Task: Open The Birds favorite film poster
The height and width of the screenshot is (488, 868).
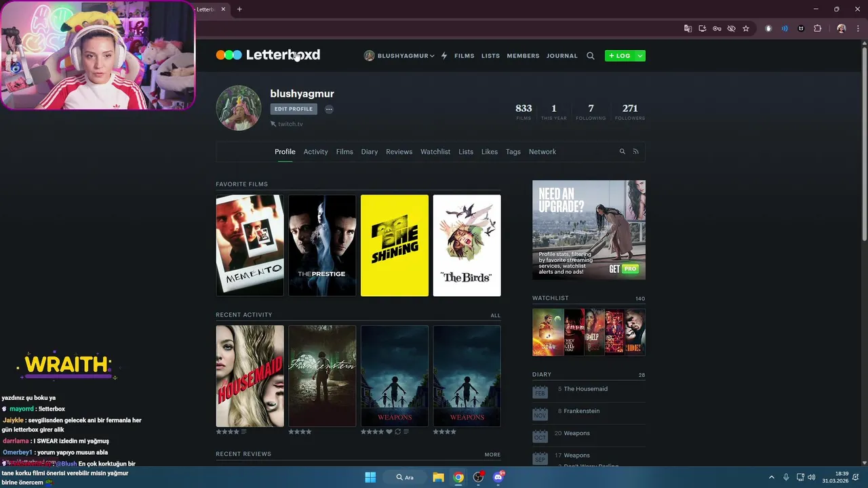Action: click(467, 245)
